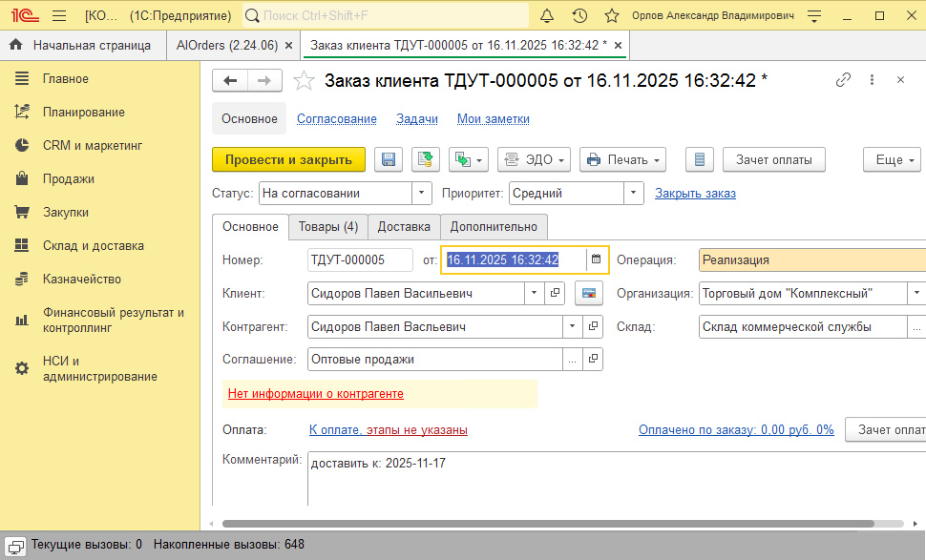
Task: Open Продажи section in sidebar
Action: (68, 178)
